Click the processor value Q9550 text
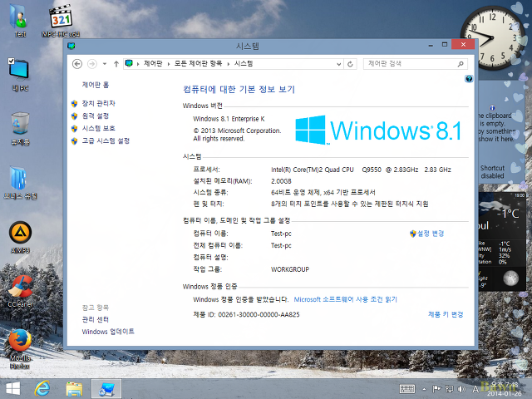Image resolution: width=532 pixels, height=399 pixels. pyautogui.click(x=372, y=170)
